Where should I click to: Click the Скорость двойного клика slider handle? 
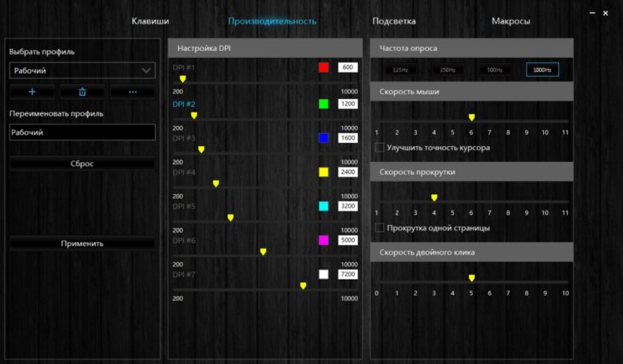471,278
